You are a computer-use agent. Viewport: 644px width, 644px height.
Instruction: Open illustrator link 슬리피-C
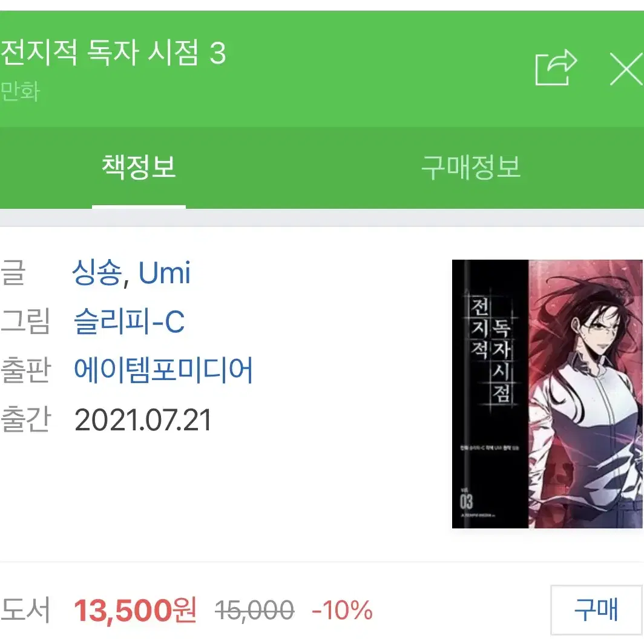coord(130,321)
